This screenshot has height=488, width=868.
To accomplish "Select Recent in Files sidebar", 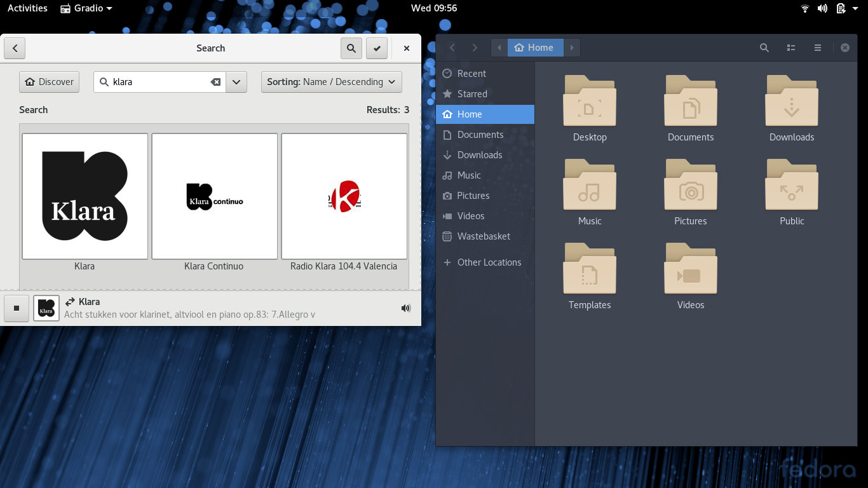I will (x=485, y=74).
